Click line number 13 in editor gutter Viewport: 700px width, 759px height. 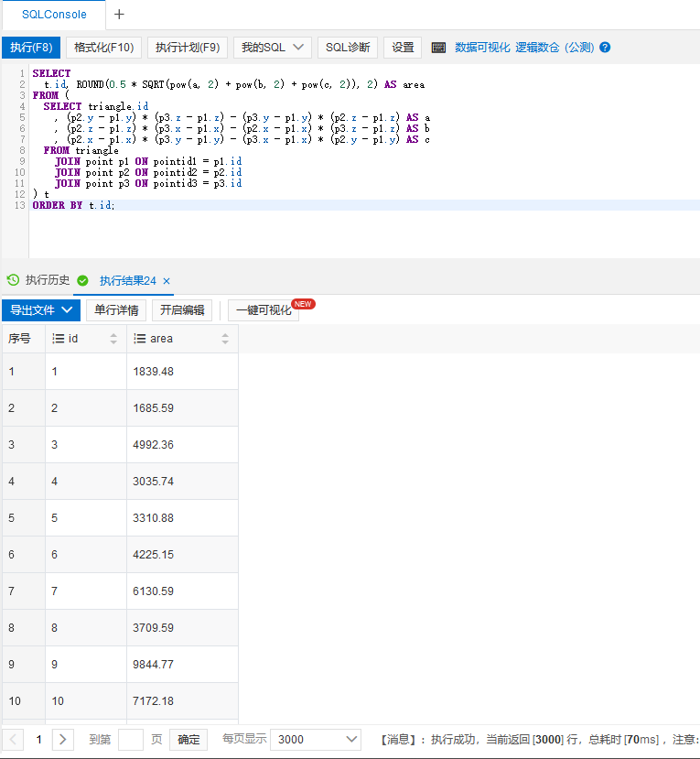click(20, 205)
